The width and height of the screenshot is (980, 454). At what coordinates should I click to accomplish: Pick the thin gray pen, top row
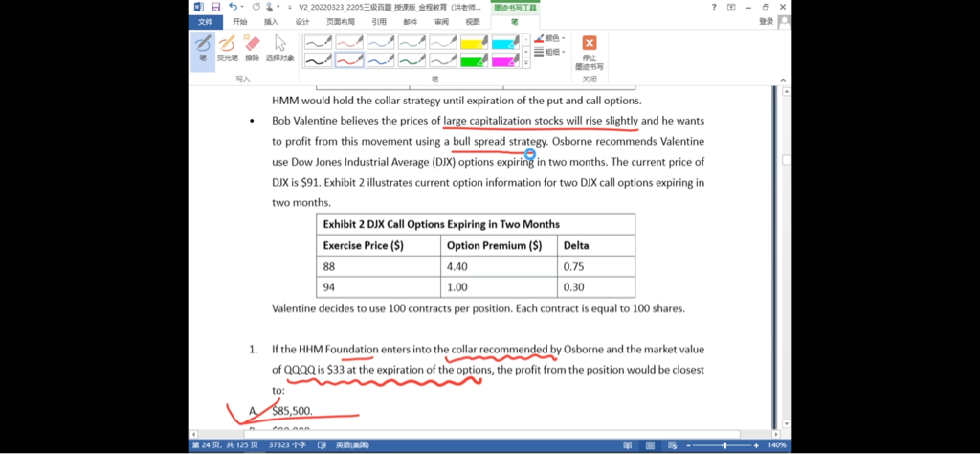[444, 42]
